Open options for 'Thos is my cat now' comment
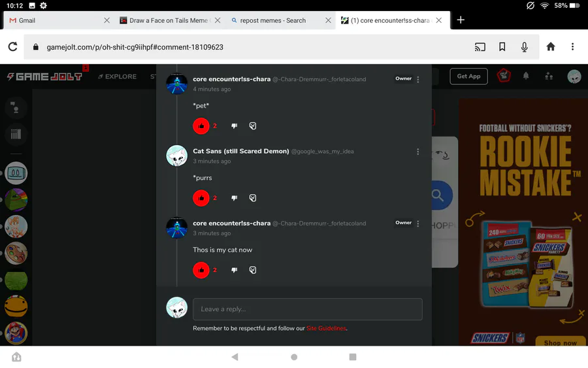This screenshot has height=368, width=588. 417,224
